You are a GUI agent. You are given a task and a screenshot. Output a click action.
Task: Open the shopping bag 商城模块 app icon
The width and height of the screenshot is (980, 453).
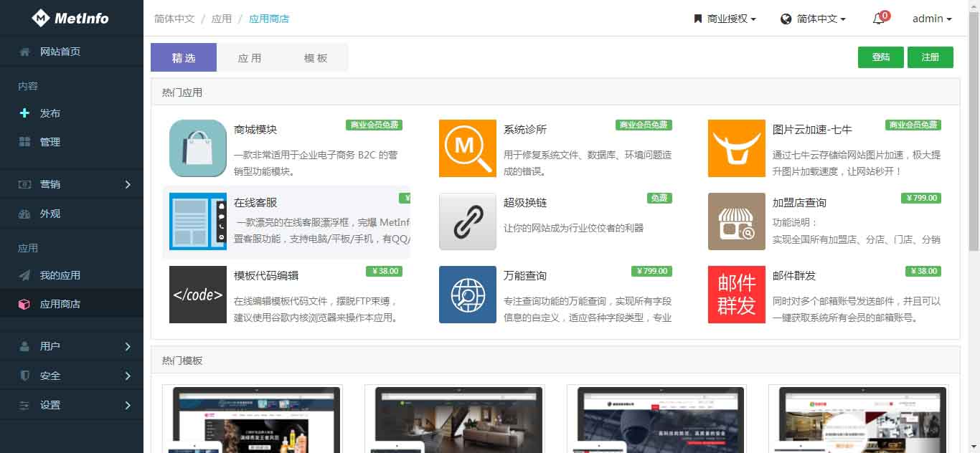tap(198, 148)
